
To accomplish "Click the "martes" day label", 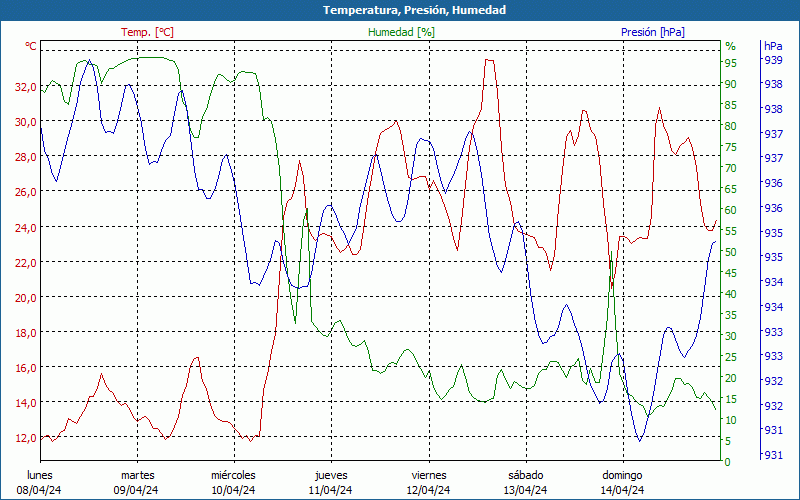I will pos(138,475).
